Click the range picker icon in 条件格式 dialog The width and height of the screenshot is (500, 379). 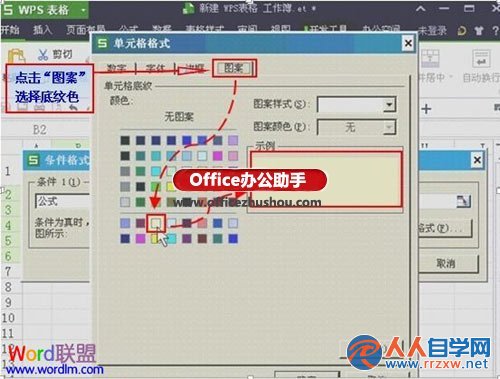click(463, 201)
